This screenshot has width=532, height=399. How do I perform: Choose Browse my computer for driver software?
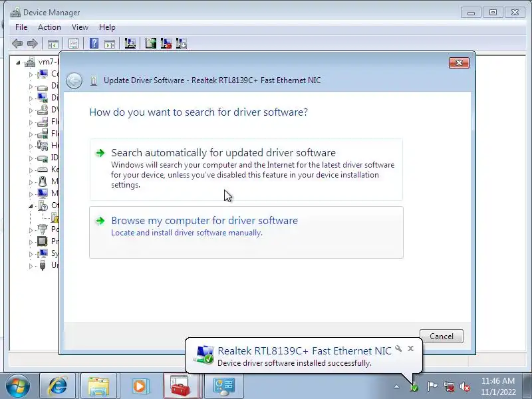[246, 232]
